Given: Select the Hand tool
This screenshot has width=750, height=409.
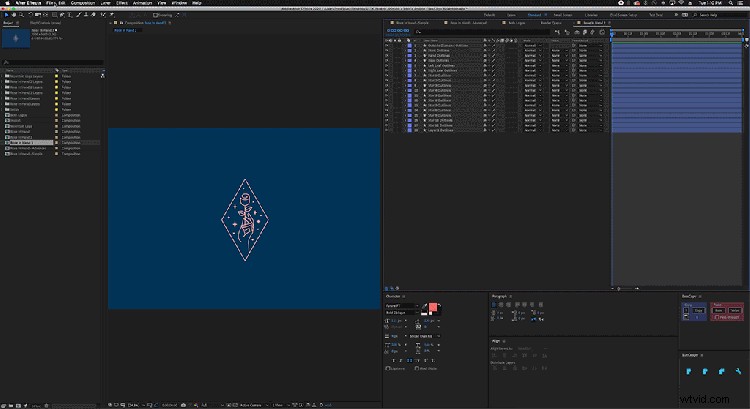Looking at the screenshot, I should [14, 15].
